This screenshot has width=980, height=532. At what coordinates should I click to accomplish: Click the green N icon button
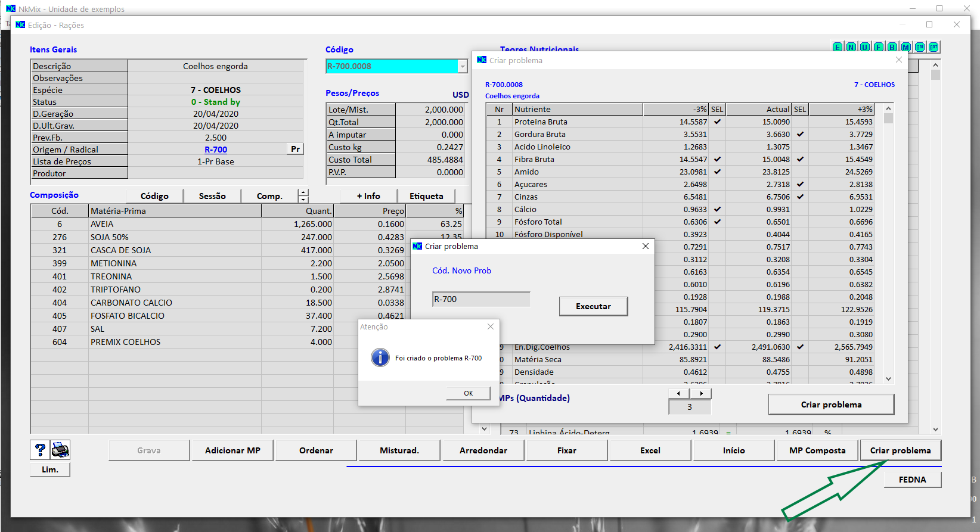(x=851, y=47)
